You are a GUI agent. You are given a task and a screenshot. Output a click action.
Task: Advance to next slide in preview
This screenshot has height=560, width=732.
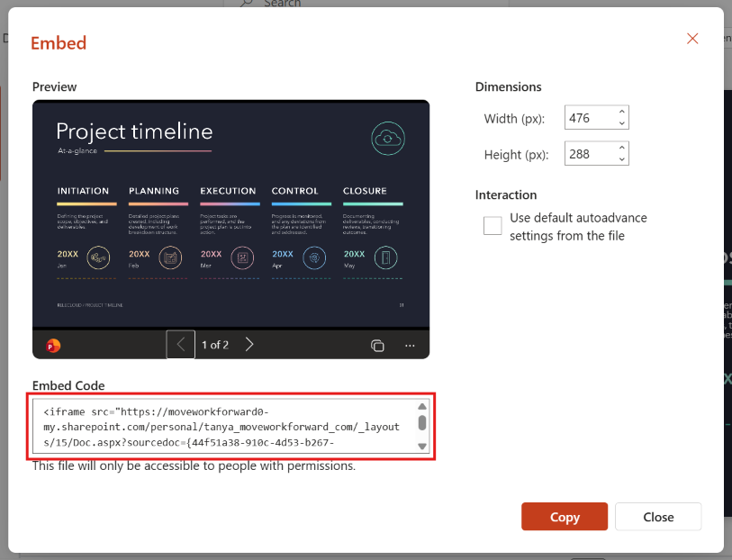[249, 345]
